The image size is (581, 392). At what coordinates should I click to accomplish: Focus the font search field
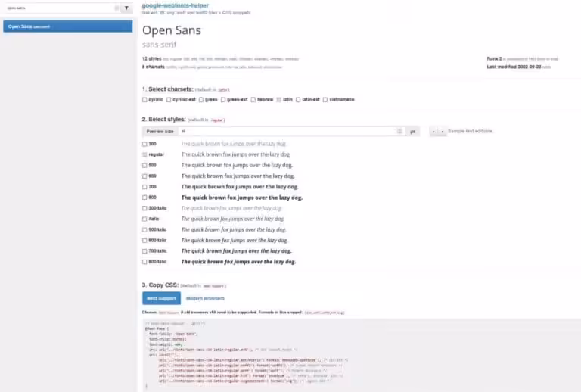click(x=61, y=8)
